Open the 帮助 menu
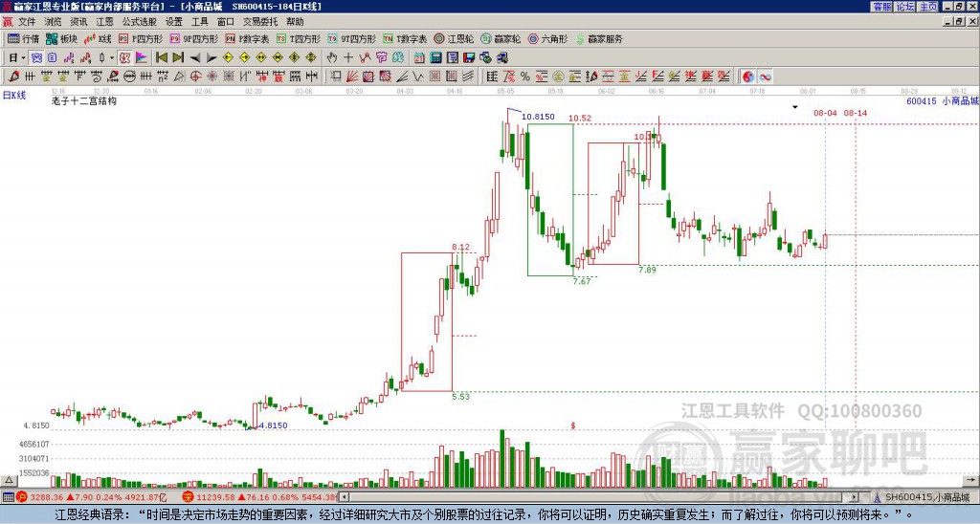980x524 pixels. [295, 22]
